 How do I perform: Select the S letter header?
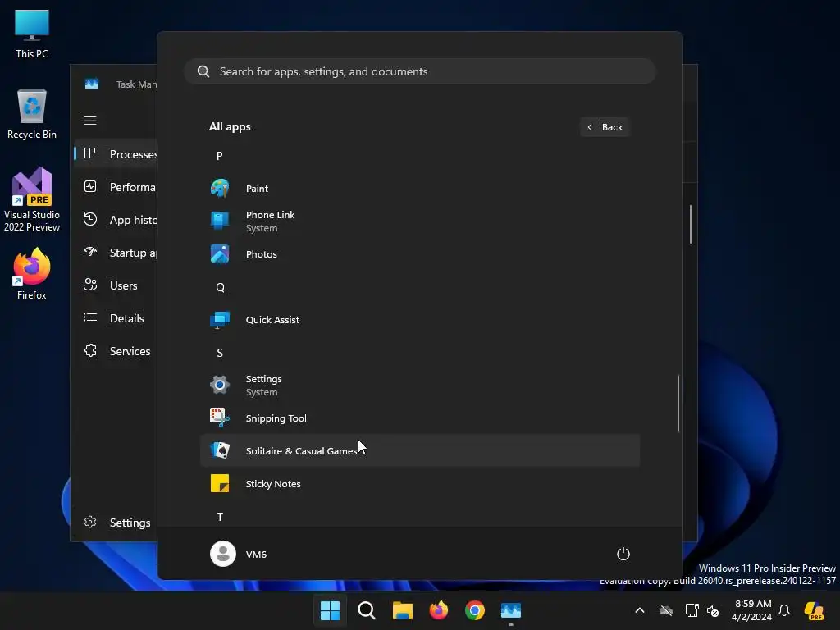(220, 353)
